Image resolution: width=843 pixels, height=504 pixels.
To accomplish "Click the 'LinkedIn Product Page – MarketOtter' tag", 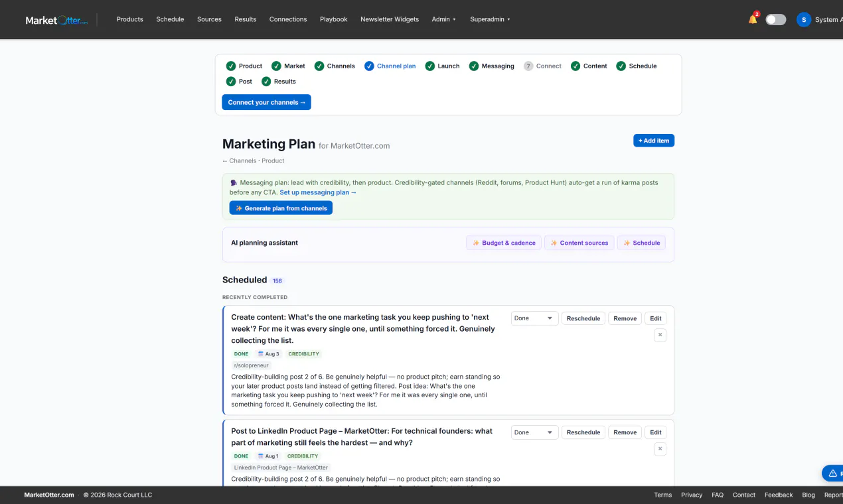I will (x=281, y=468).
